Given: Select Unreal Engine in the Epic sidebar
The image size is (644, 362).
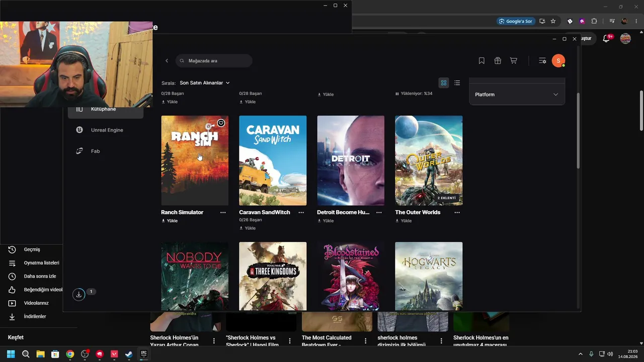Looking at the screenshot, I should [106, 130].
